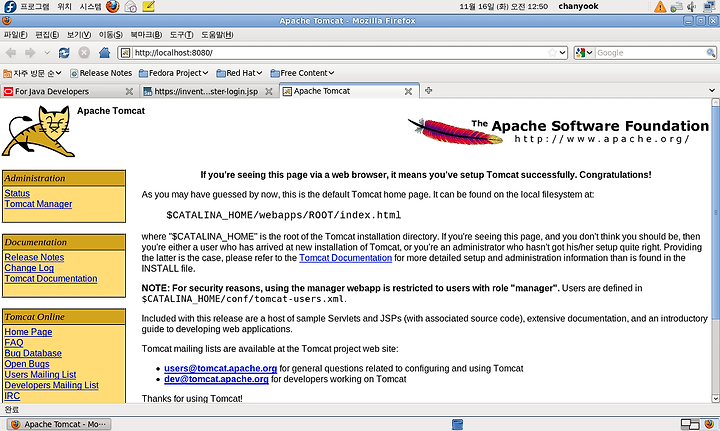Go back with the Back arrow button
This screenshot has width=720, height=431.
coord(11,53)
